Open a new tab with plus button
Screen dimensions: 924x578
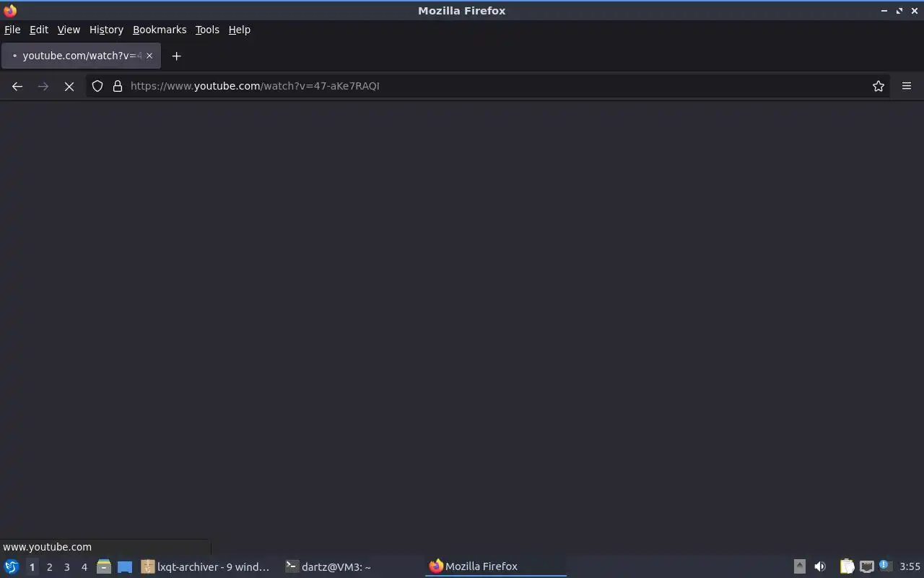point(176,56)
